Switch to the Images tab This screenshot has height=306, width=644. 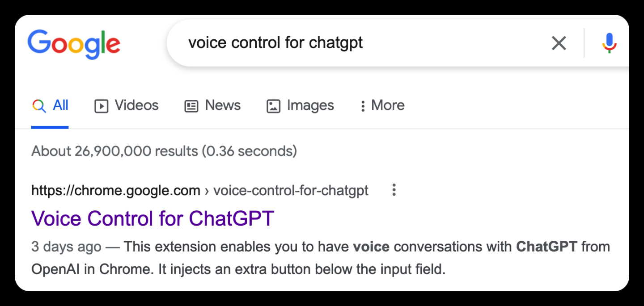point(300,105)
